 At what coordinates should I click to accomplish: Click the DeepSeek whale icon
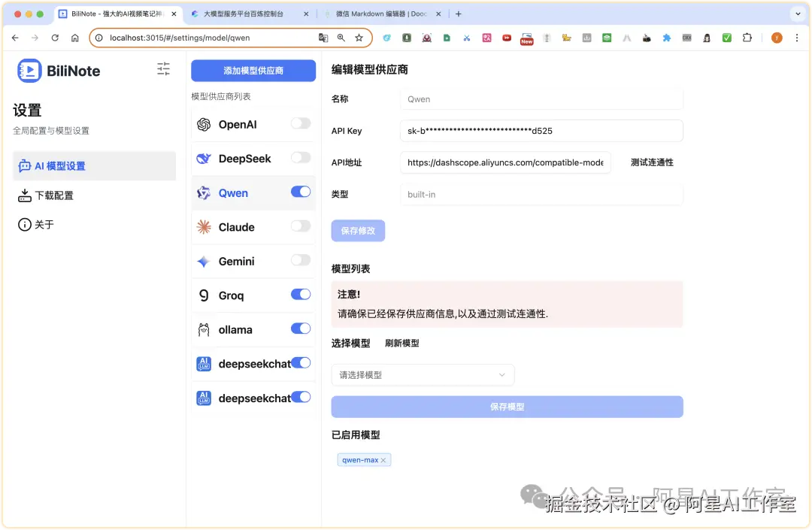pyautogui.click(x=204, y=159)
